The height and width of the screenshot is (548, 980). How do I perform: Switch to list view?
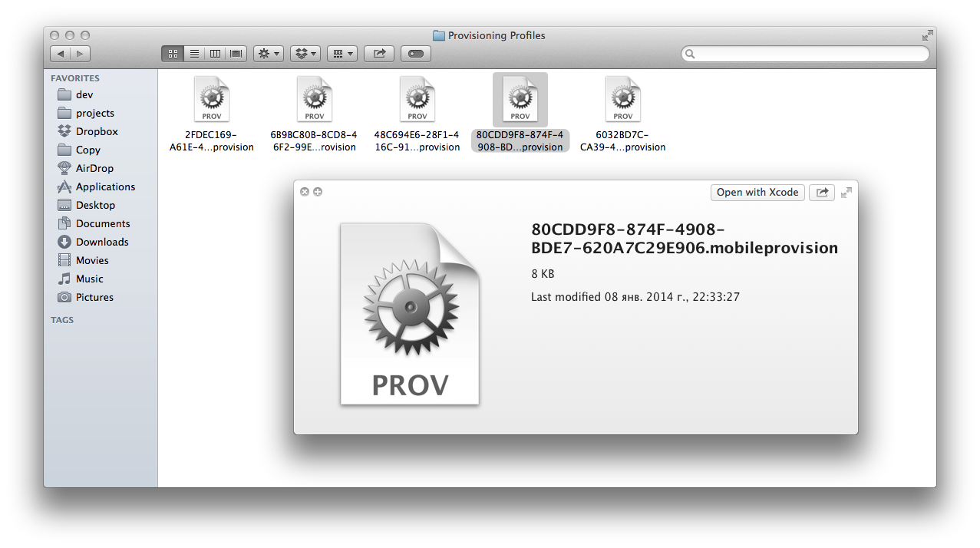(x=194, y=54)
